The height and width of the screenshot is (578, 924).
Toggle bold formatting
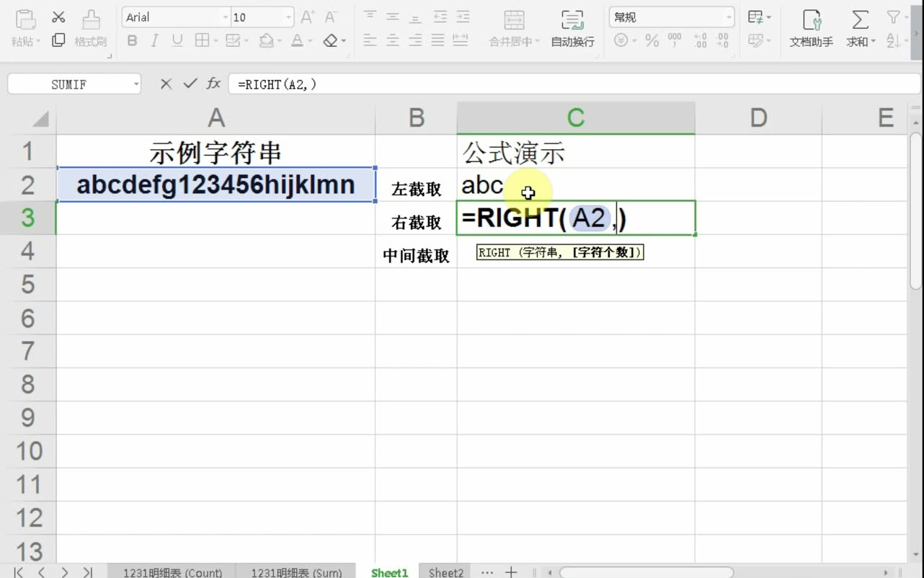coord(132,41)
